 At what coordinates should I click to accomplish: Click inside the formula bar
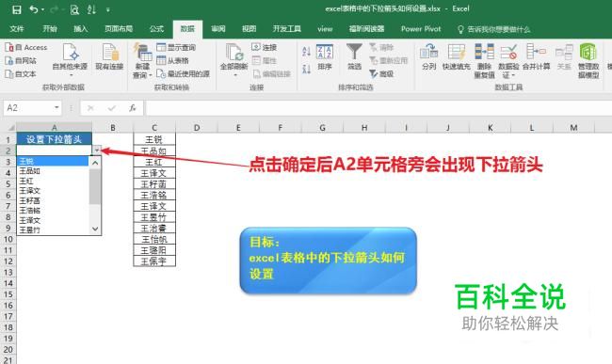pyautogui.click(x=378, y=108)
